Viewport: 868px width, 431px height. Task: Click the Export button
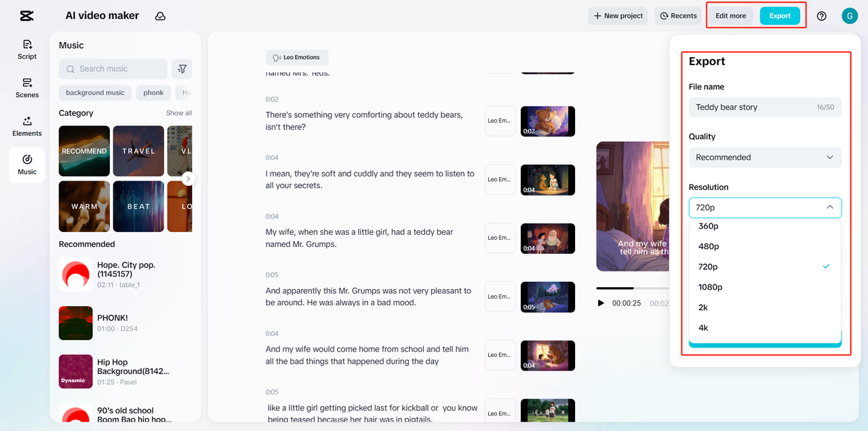click(x=780, y=15)
